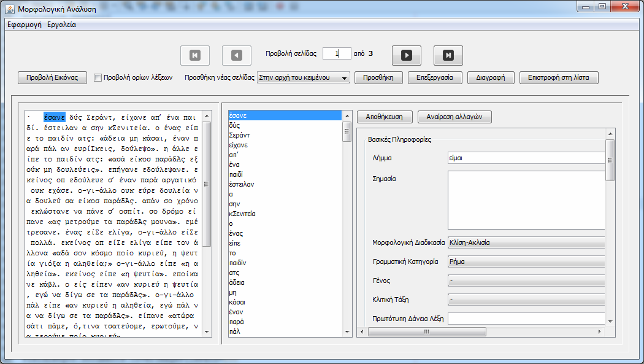The width and height of the screenshot is (644, 364).
Task: Go to the next page
Action: pyautogui.click(x=407, y=55)
